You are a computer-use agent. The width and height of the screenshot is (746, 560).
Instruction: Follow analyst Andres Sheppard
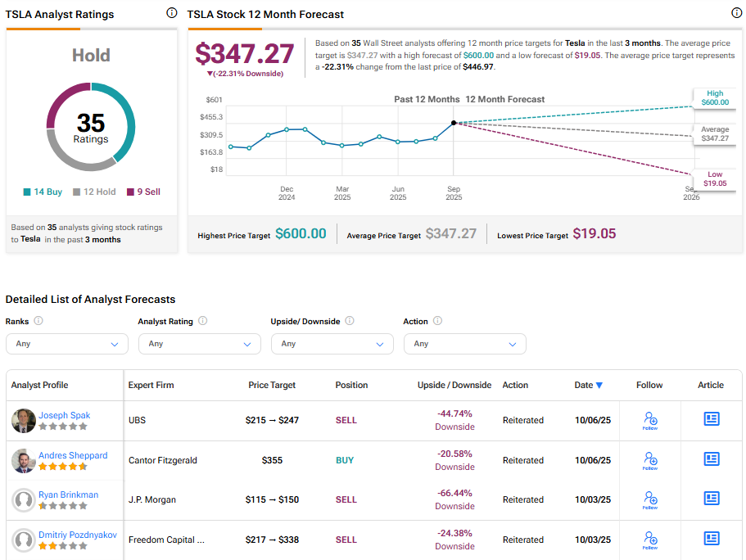pyautogui.click(x=650, y=460)
